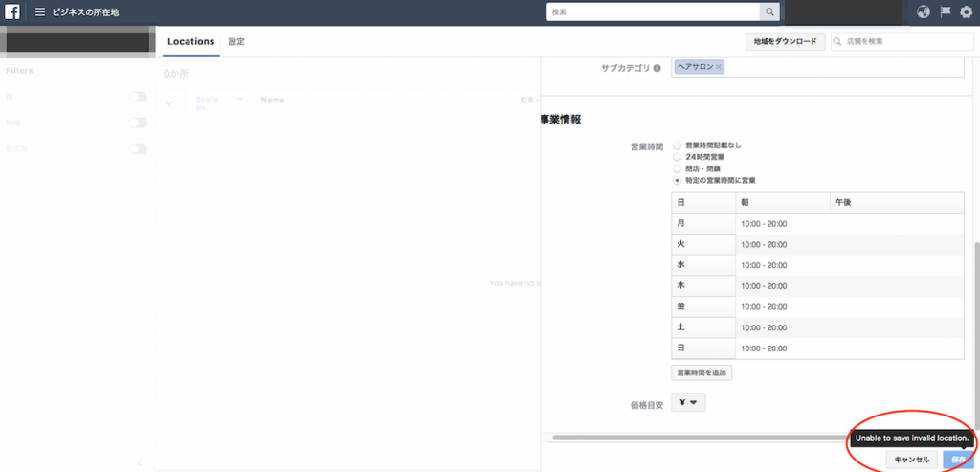Open the hamburger menu icon
Image resolution: width=980 pixels, height=472 pixels.
[x=40, y=11]
